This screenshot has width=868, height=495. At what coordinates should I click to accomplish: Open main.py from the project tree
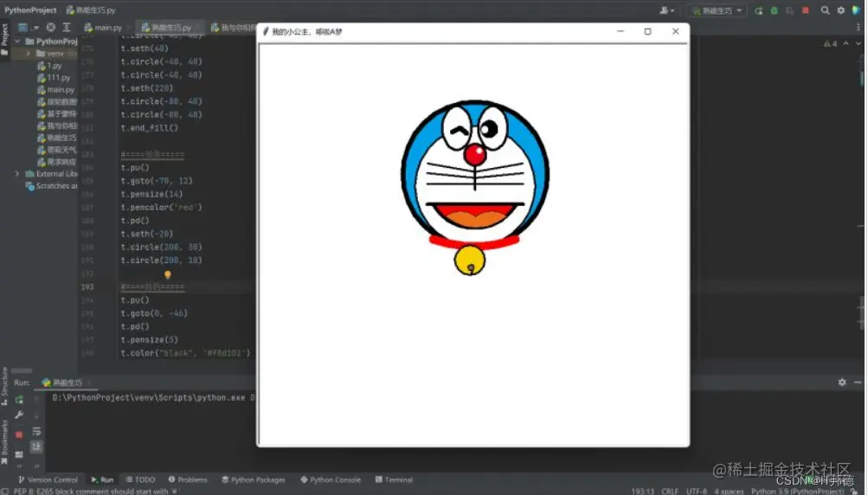tap(55, 90)
